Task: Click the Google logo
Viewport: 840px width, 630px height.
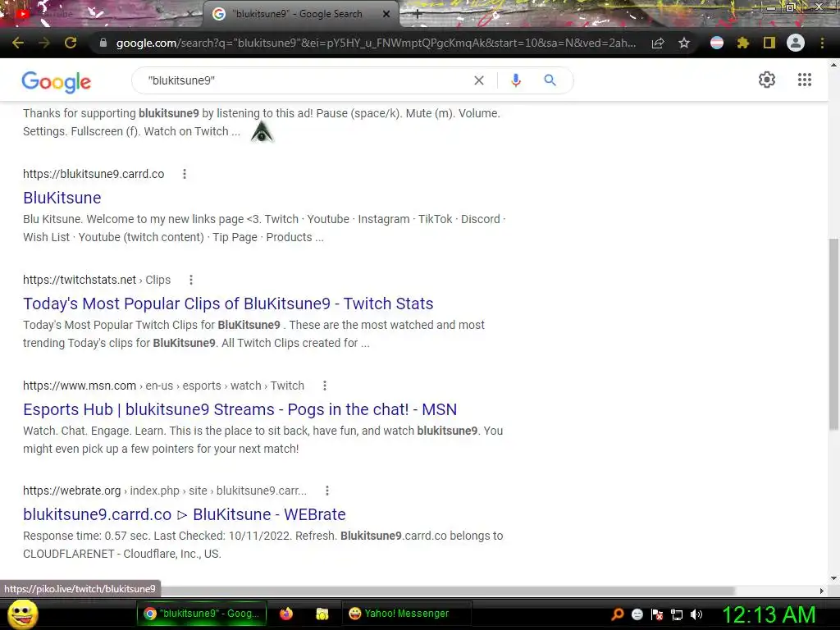Action: (57, 82)
